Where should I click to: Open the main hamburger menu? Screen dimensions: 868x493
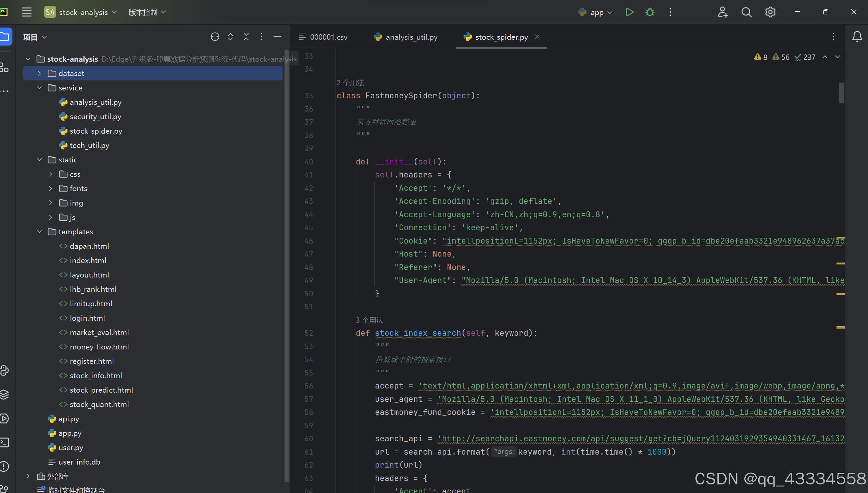click(x=27, y=12)
